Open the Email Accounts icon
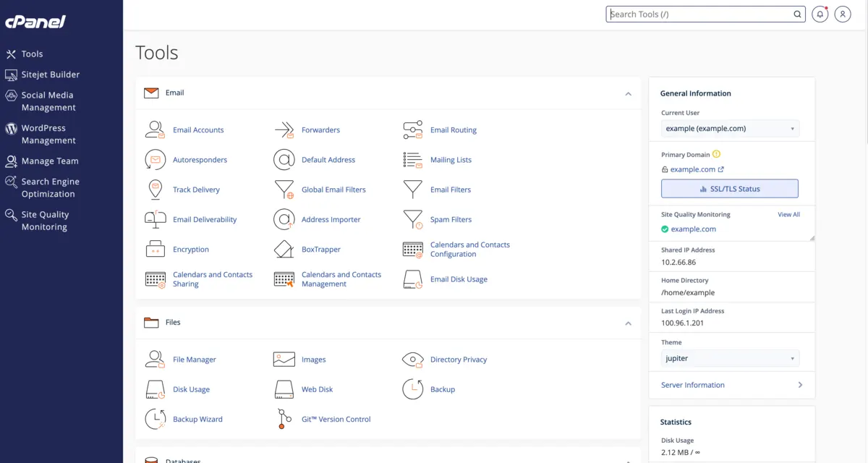The image size is (868, 463). 155,130
